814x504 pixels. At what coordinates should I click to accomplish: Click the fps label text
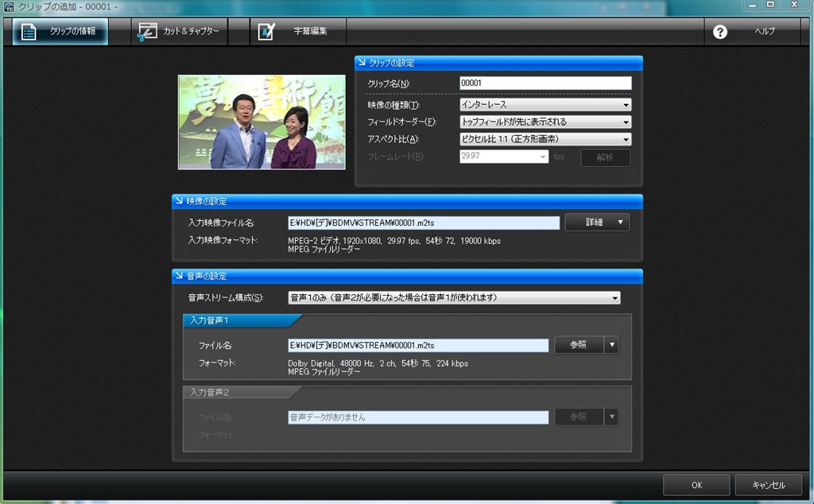click(559, 157)
